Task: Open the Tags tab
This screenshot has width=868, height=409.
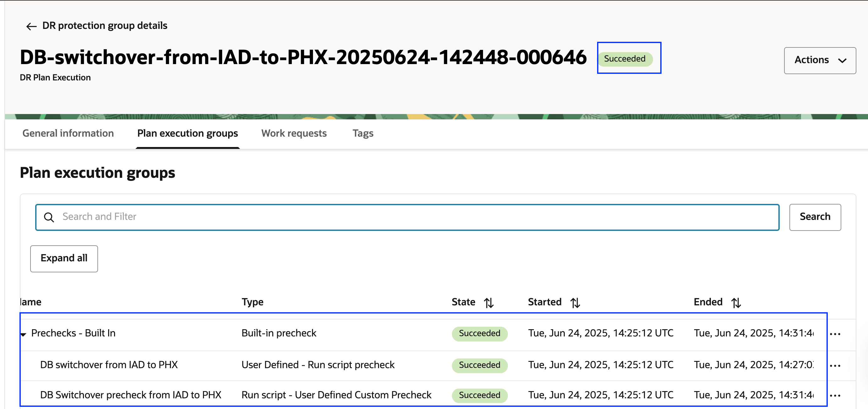Action: point(362,134)
